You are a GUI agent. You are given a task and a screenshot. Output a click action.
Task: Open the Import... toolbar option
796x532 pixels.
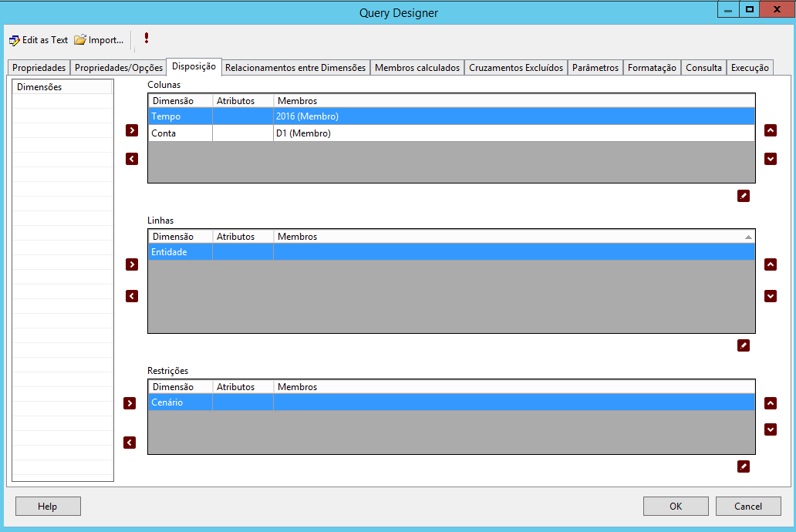coord(99,40)
